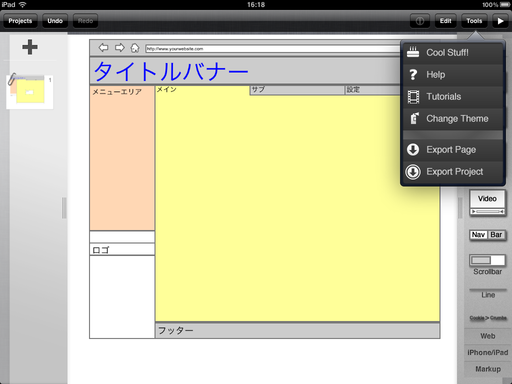
Task: Click the spray can Change Theme icon
Action: [414, 118]
